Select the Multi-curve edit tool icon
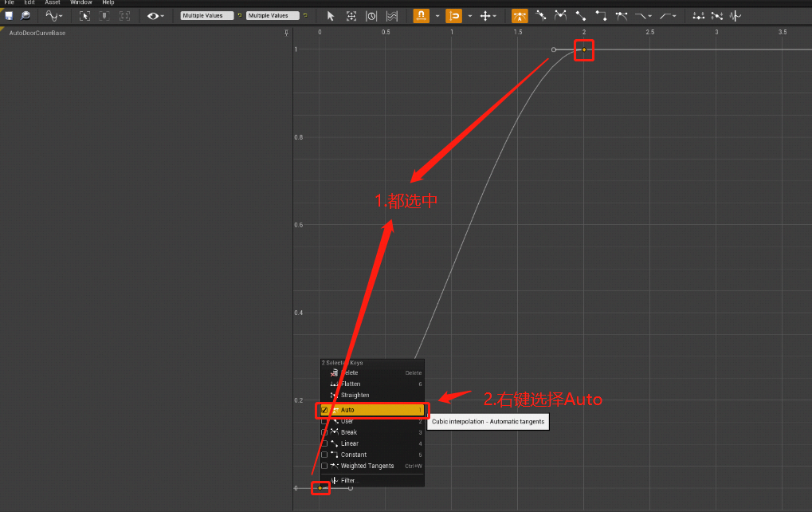The height and width of the screenshot is (512, 812). [x=392, y=16]
